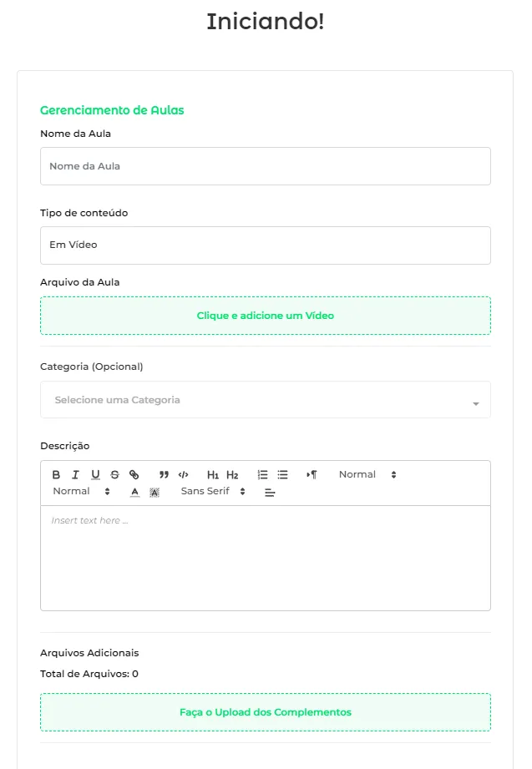Create a numbered ordered list
The width and height of the screenshot is (532, 769).
262,475
